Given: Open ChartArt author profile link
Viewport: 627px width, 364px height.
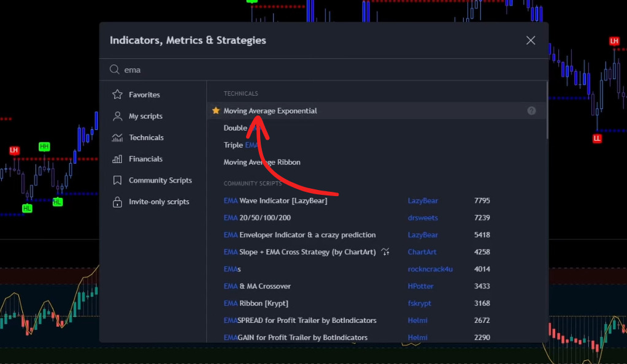Looking at the screenshot, I should pos(422,252).
